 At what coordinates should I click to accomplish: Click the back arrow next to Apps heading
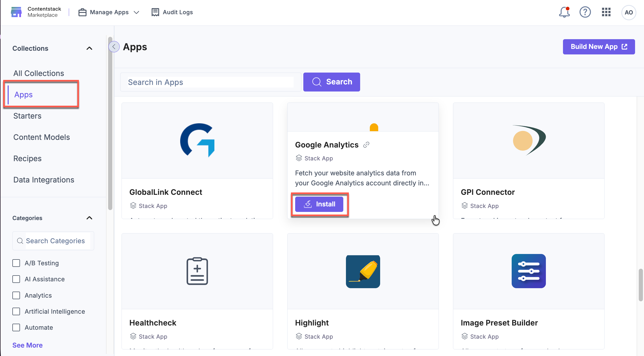click(x=114, y=47)
